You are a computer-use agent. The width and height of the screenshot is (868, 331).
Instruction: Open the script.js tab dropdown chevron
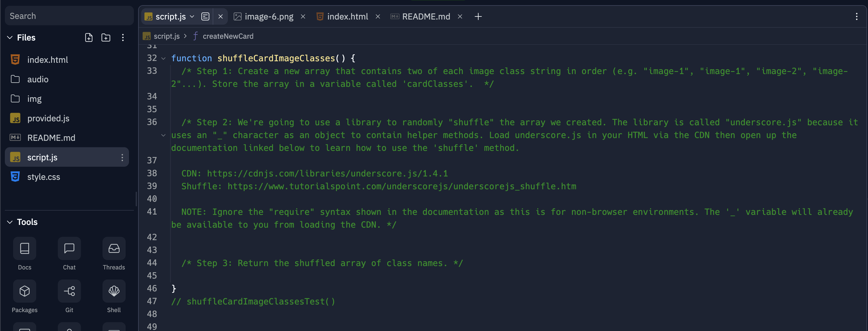click(x=192, y=16)
